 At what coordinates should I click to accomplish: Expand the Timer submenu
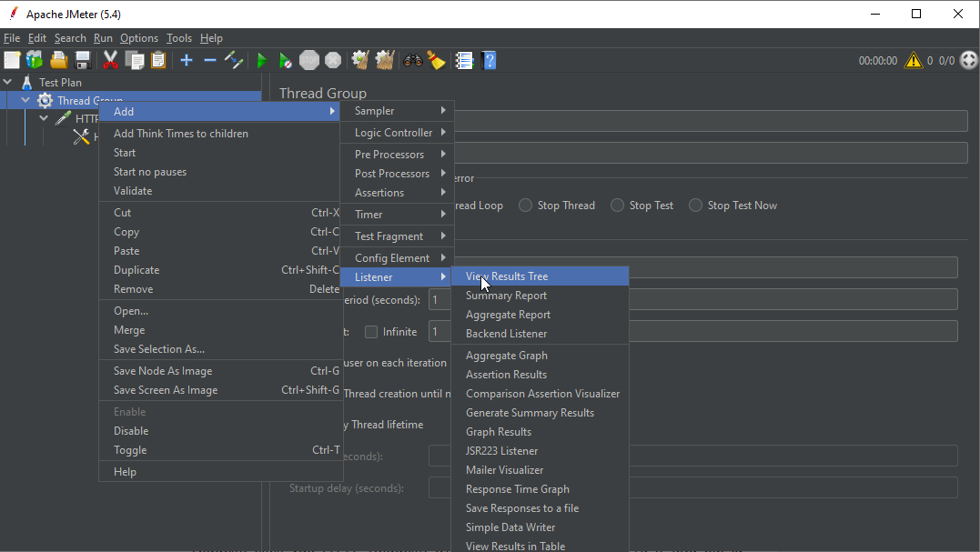tap(391, 214)
